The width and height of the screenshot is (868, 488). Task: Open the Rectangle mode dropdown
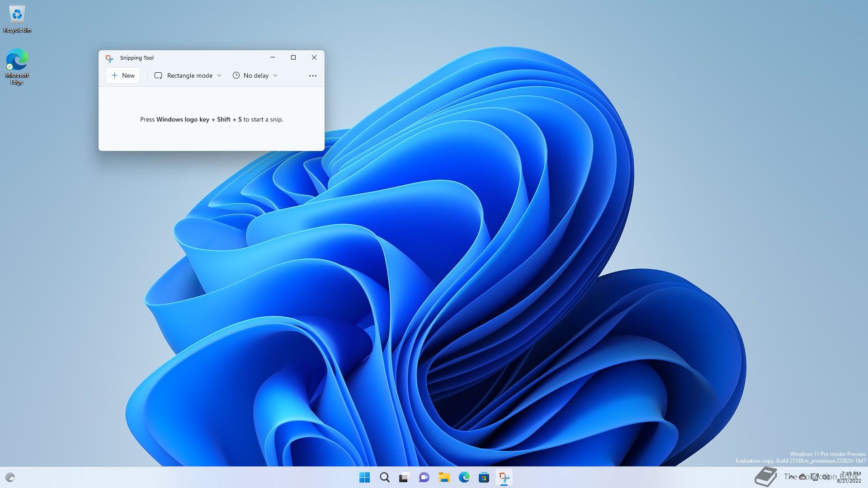[188, 75]
